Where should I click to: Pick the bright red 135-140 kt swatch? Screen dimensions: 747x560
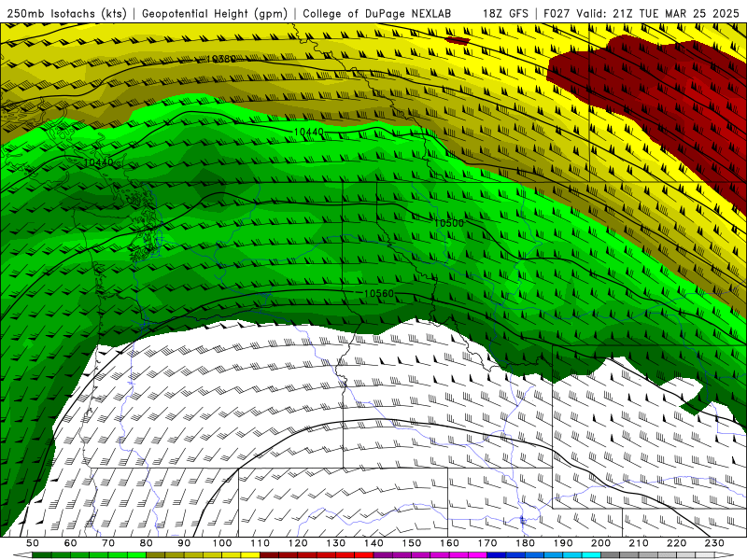pos(364,554)
